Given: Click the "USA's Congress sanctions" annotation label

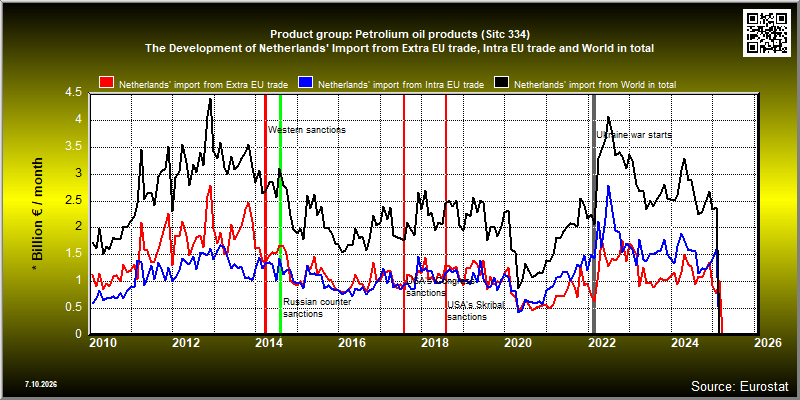Looking at the screenshot, I should tap(440, 287).
